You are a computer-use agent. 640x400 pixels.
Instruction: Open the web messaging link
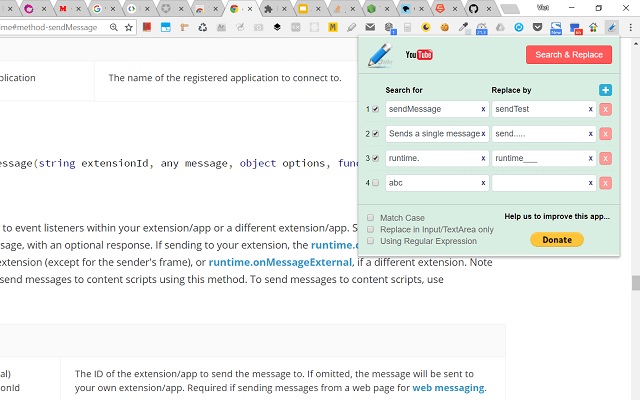coord(448,388)
